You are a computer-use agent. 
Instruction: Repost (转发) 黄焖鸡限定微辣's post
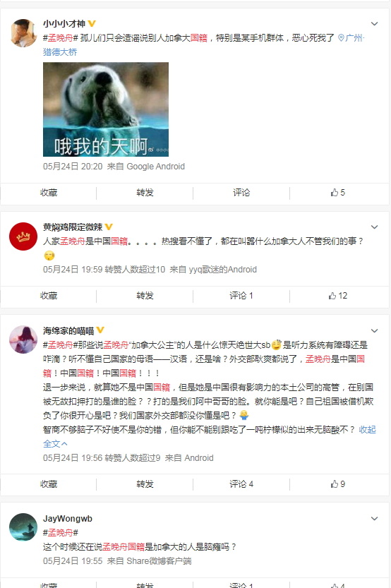(145, 296)
